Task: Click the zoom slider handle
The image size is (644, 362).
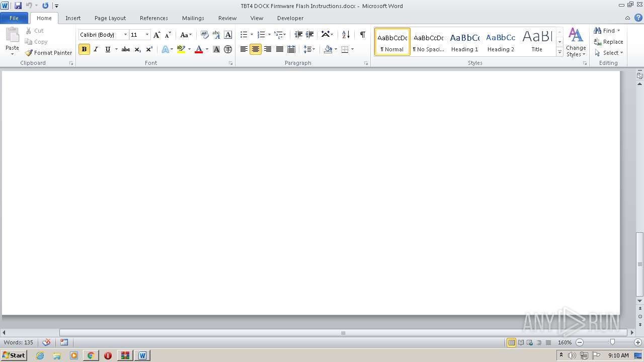Action: [612, 342]
